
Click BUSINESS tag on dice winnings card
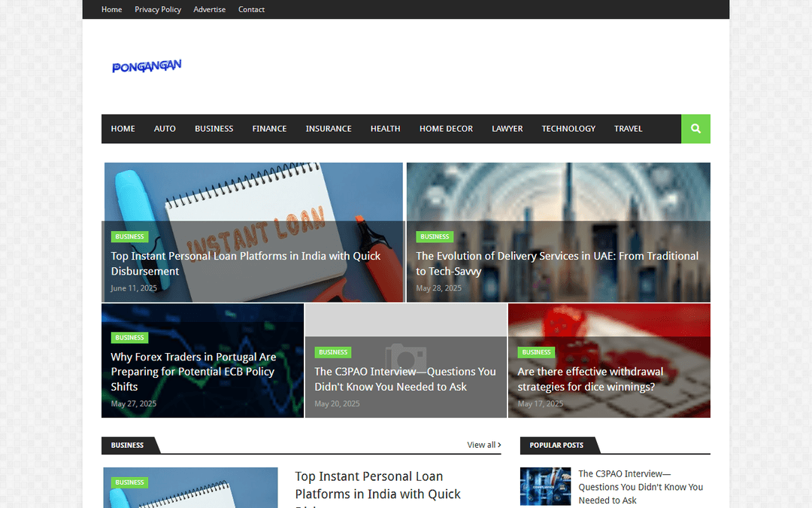click(536, 352)
